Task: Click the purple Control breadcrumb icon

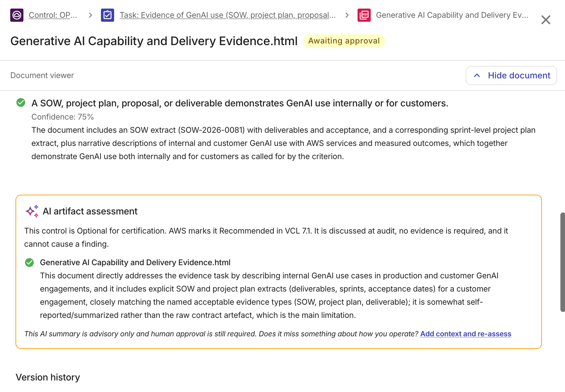Action: [x=17, y=15]
